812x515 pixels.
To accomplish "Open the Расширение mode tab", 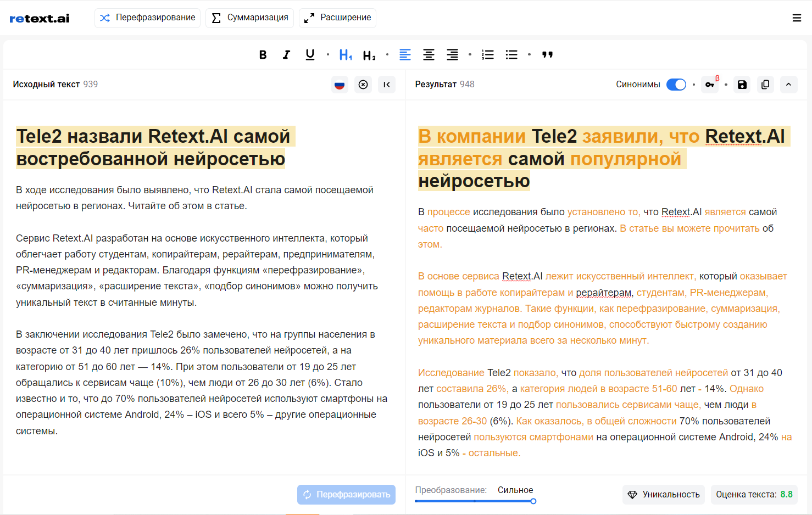I will (x=338, y=18).
